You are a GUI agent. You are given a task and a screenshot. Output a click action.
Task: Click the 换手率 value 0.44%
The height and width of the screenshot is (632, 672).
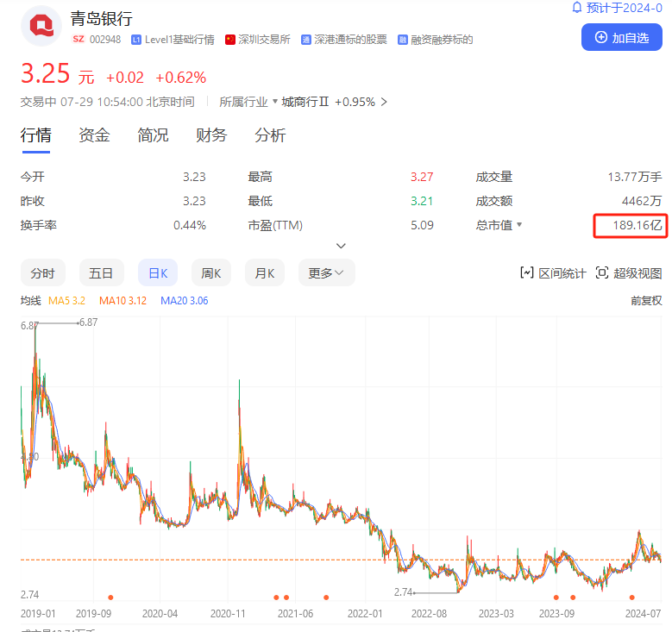click(x=190, y=225)
